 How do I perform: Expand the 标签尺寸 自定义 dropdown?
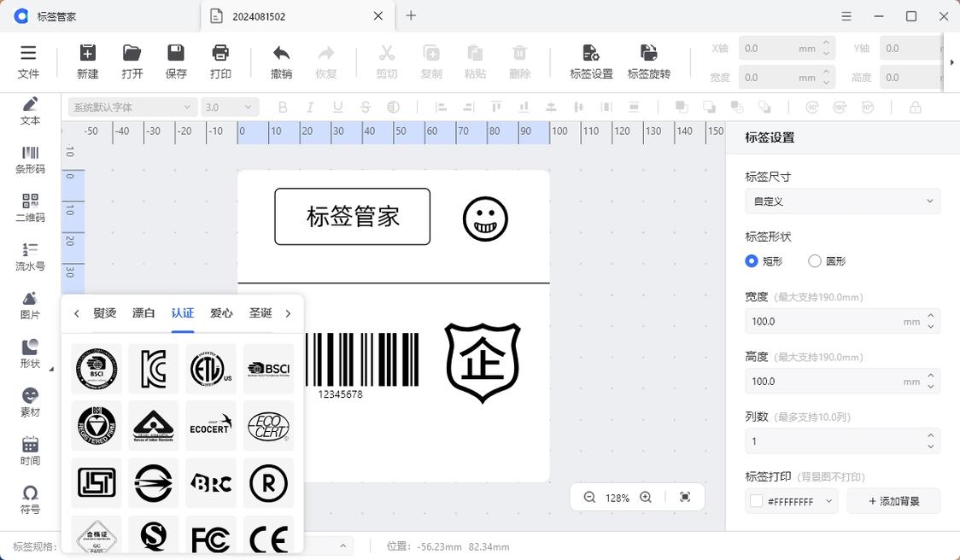coord(842,201)
